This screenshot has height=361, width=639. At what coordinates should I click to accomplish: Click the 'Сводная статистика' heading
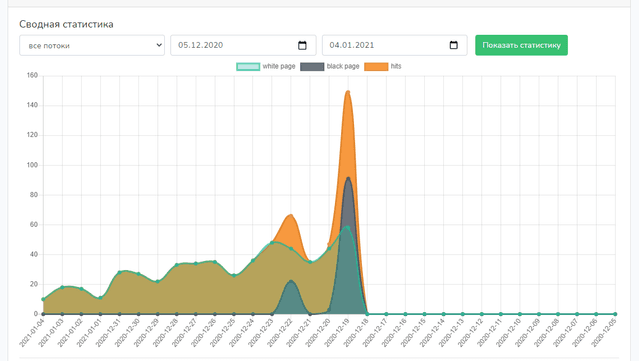pyautogui.click(x=66, y=24)
